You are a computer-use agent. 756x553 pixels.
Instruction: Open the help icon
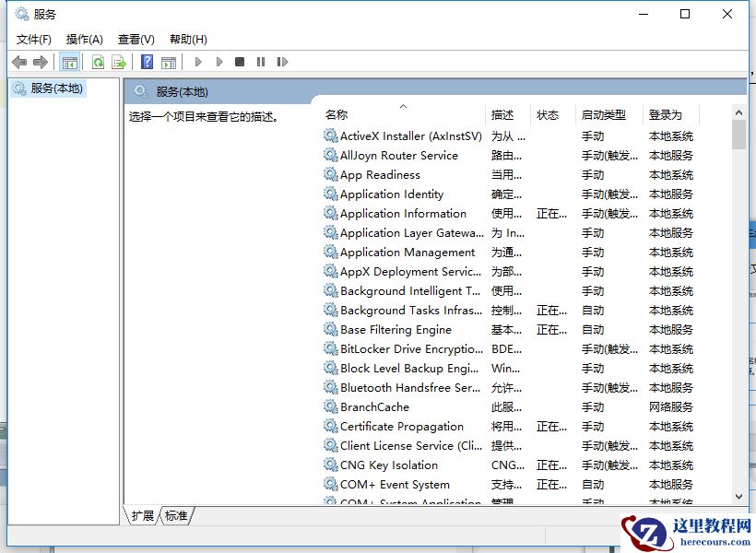(x=148, y=62)
